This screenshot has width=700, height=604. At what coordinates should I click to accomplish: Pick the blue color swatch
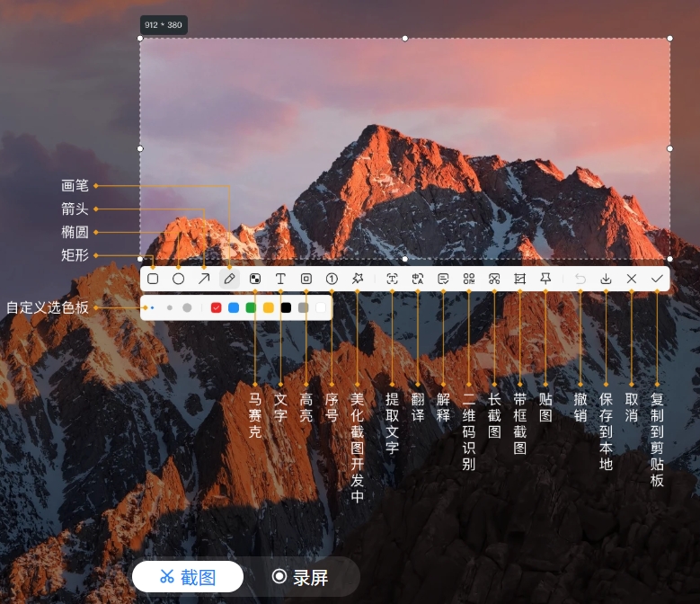click(x=234, y=307)
